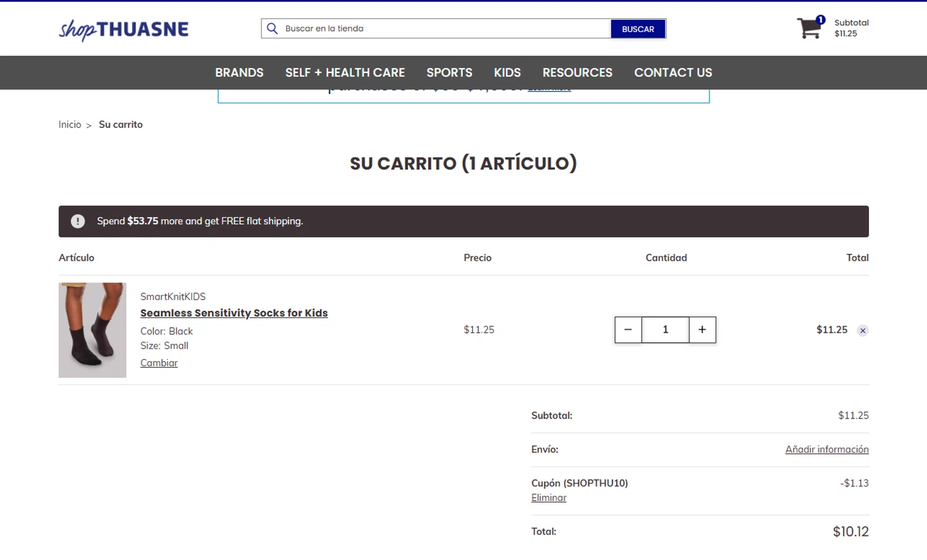Open the shopping cart icon
927x560 pixels.
pos(809,28)
